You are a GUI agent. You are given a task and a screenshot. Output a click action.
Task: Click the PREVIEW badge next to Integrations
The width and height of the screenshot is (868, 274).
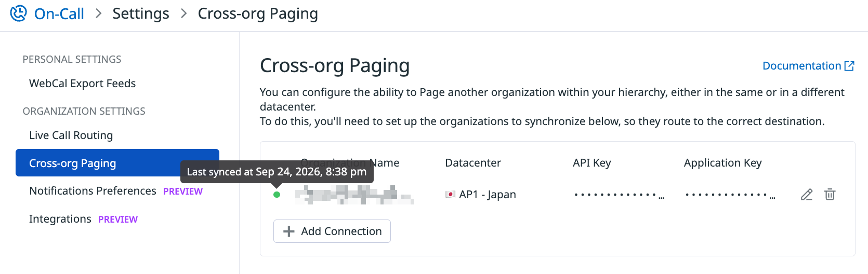pos(118,220)
